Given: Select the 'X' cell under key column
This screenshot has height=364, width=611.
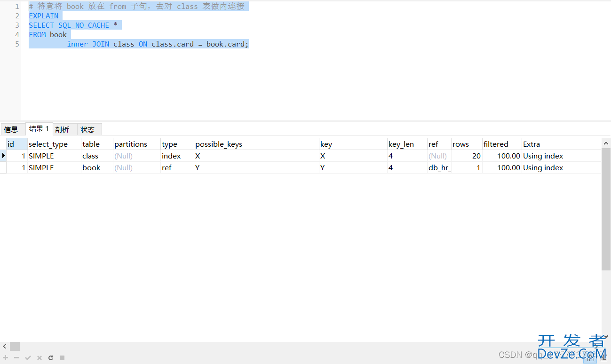Looking at the screenshot, I should [x=353, y=156].
